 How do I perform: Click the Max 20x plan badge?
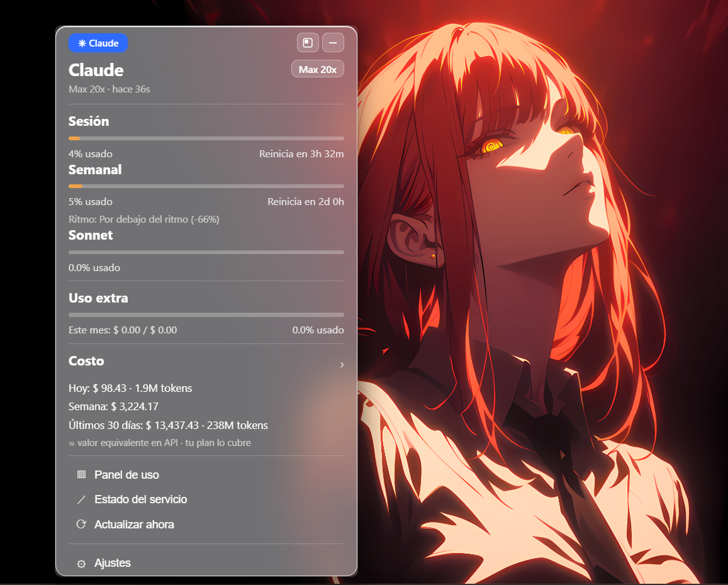point(318,69)
